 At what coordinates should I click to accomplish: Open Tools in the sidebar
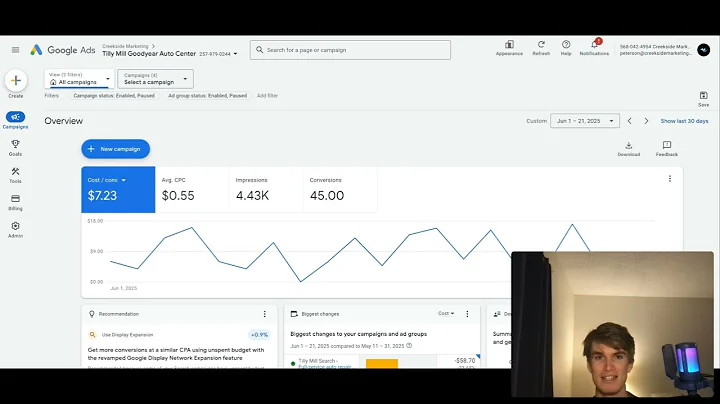pyautogui.click(x=15, y=175)
